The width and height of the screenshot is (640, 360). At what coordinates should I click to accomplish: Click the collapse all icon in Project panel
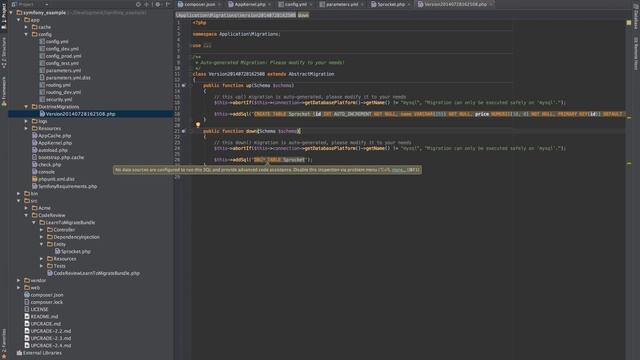147,4
